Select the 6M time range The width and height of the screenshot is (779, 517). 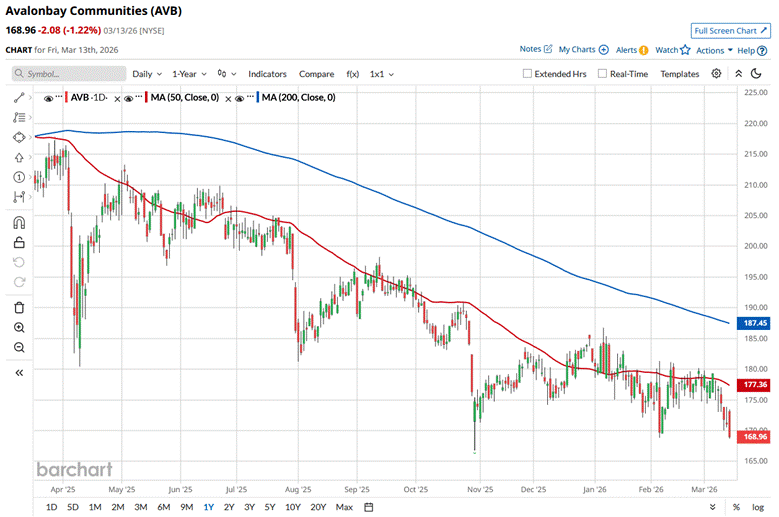[x=163, y=507]
